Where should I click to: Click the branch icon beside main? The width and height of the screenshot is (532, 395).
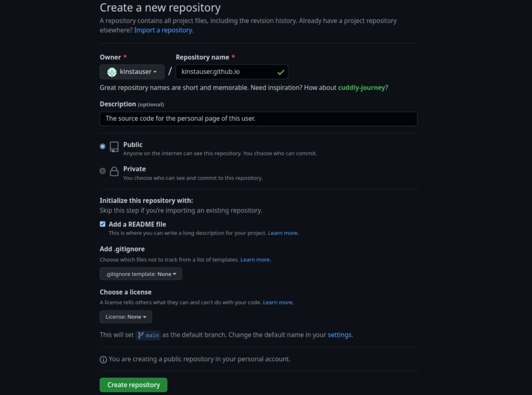coord(141,335)
